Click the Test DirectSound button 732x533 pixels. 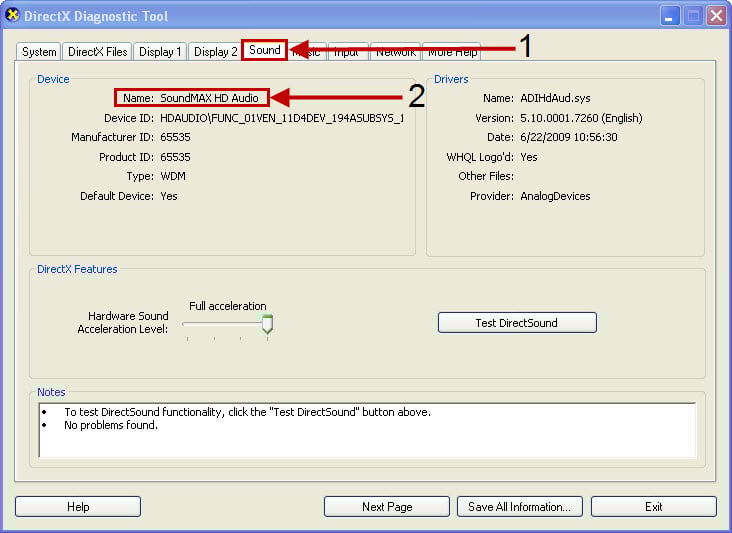[517, 323]
